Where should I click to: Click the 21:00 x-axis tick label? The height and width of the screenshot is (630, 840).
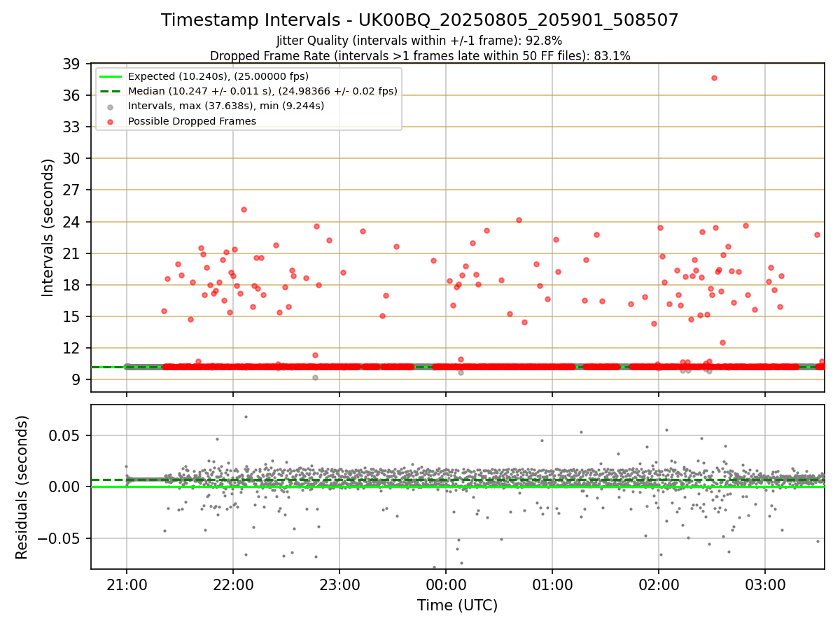click(x=127, y=584)
